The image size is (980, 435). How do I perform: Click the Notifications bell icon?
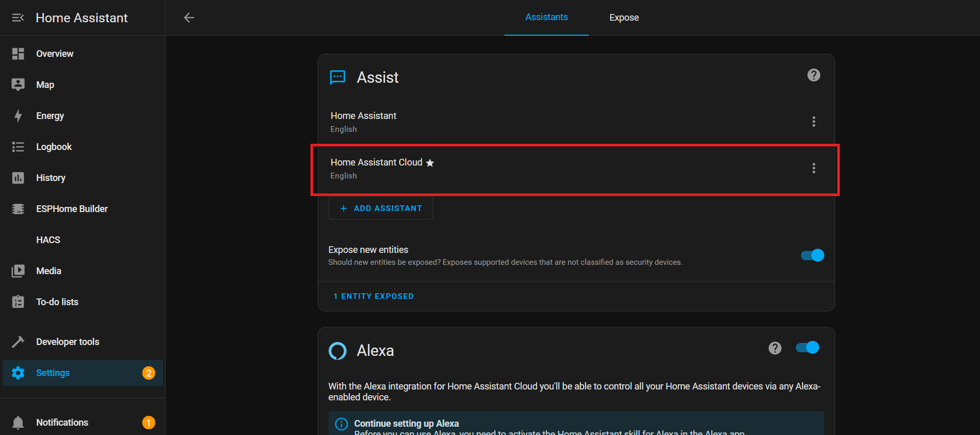tap(18, 423)
